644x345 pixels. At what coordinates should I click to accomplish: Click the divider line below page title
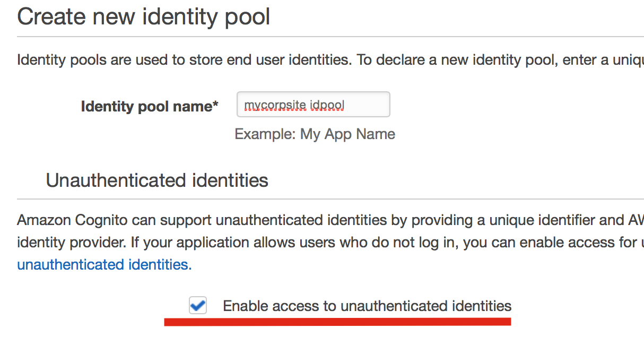click(x=329, y=37)
